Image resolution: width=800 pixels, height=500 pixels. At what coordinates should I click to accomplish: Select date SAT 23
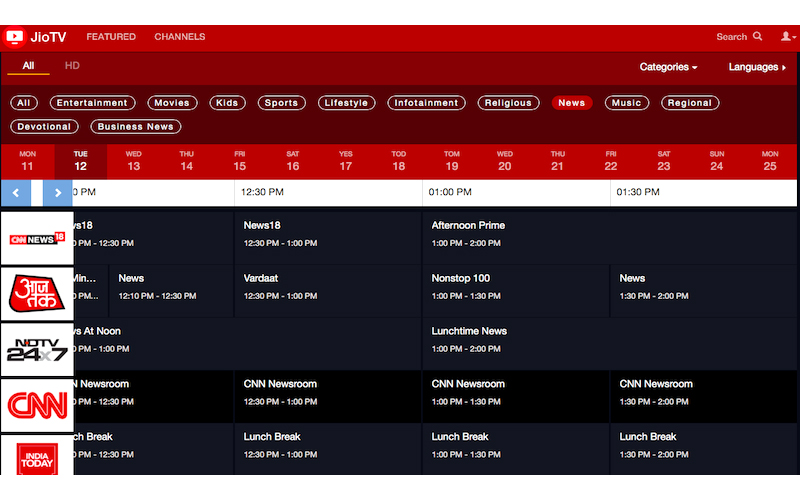point(664,161)
